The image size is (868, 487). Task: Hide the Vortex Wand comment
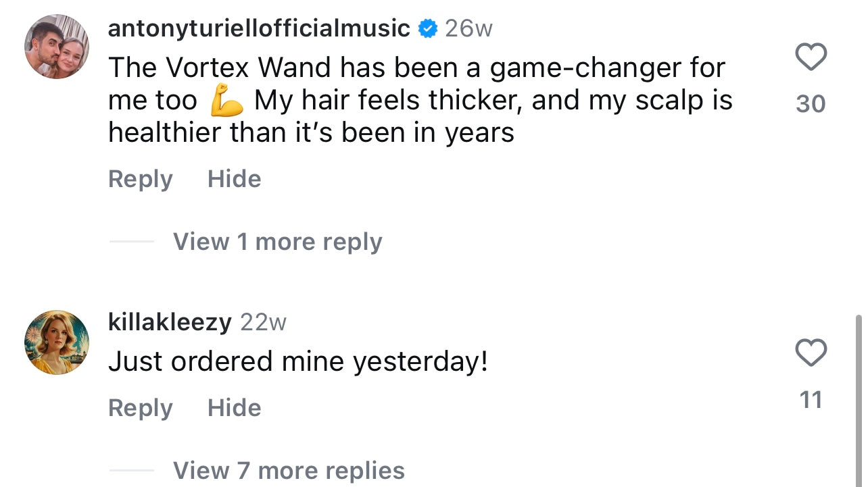pos(234,179)
